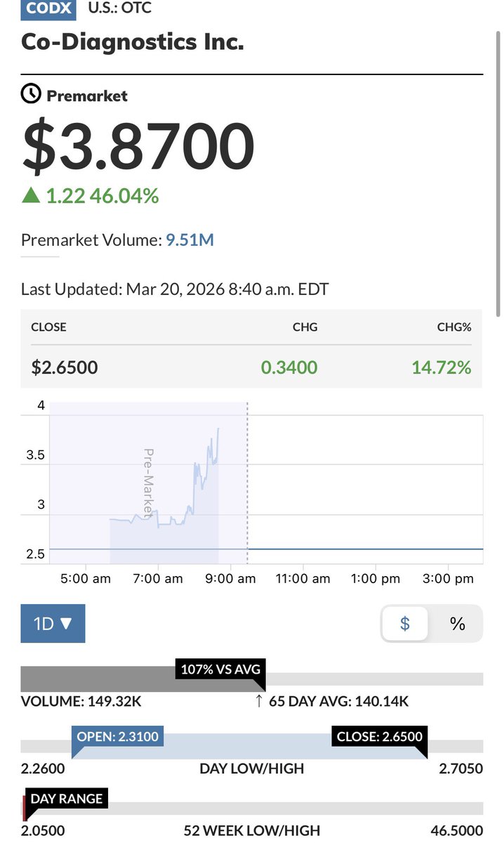504x843 pixels.
Task: Click the 46.5000 52-week high value
Action: coord(457,830)
